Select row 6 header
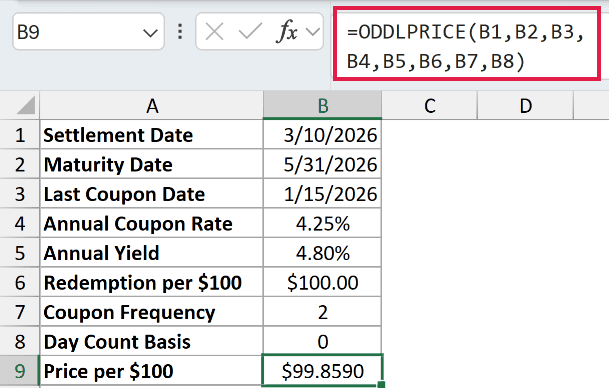The width and height of the screenshot is (609, 388). 20,282
